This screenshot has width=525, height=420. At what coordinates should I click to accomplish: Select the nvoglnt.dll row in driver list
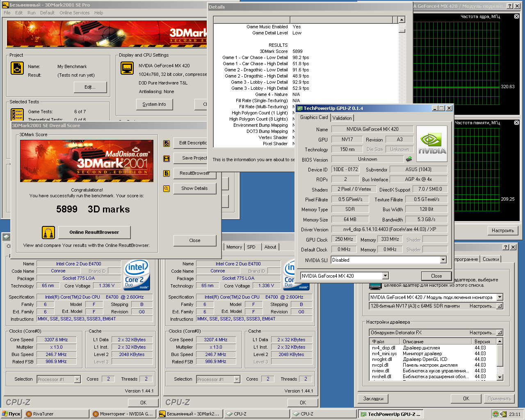433,359
